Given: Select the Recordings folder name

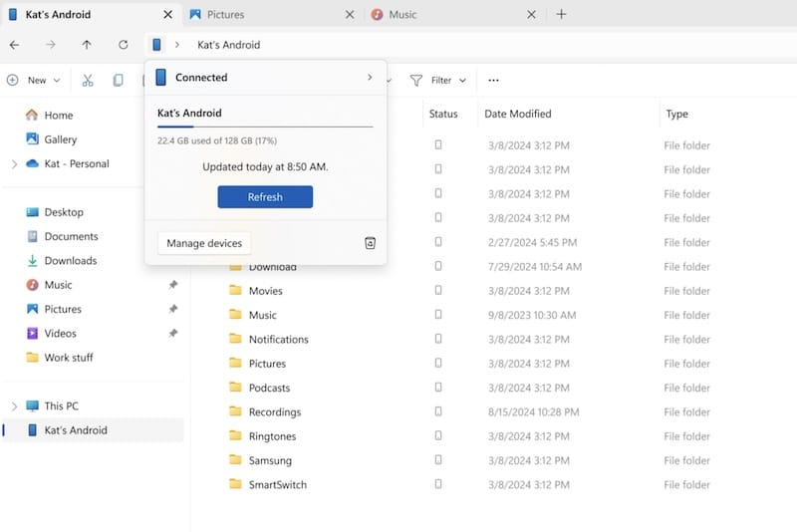Looking at the screenshot, I should click(275, 412).
